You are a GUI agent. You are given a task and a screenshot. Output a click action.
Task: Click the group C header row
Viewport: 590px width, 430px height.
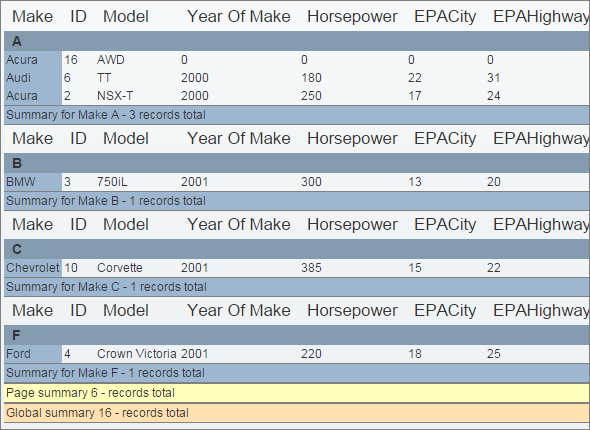297,249
